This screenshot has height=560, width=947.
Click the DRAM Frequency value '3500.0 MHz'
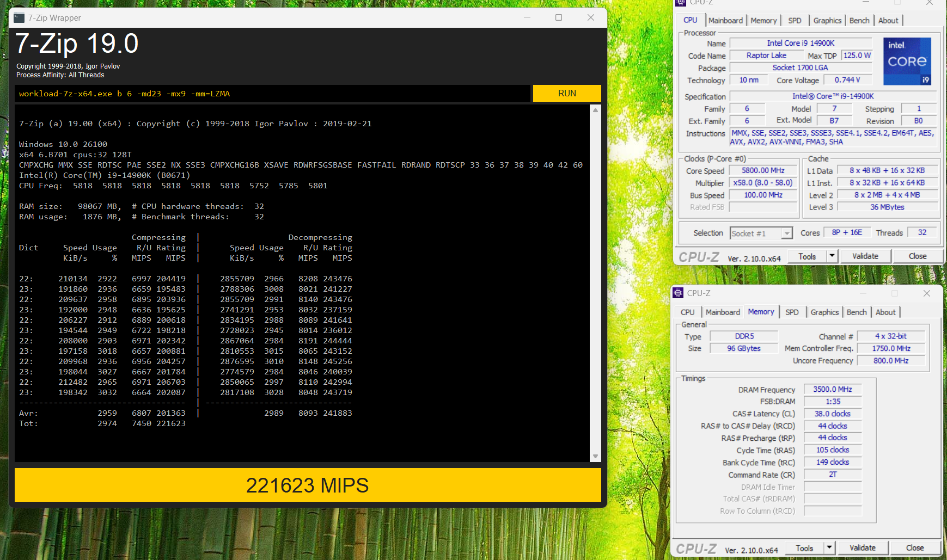point(833,389)
